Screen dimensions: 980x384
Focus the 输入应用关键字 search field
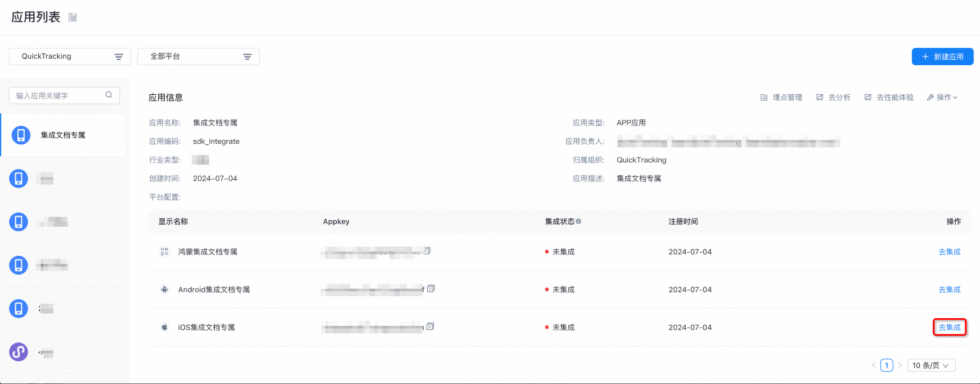[x=64, y=95]
